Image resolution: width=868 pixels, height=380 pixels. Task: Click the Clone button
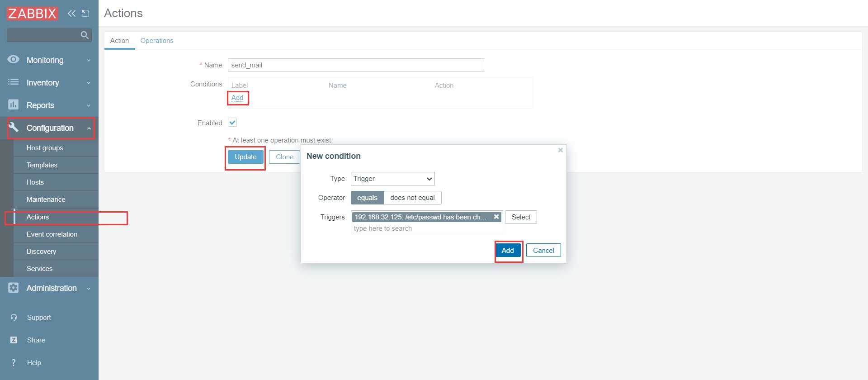click(285, 157)
